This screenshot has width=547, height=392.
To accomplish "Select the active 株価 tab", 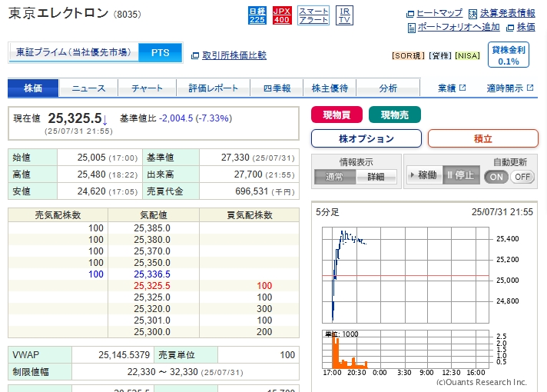I will [33, 88].
